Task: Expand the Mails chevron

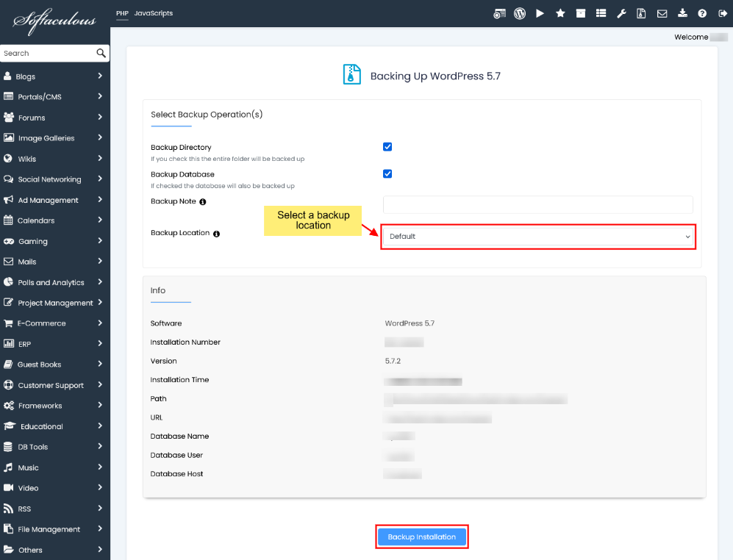Action: pyautogui.click(x=100, y=261)
